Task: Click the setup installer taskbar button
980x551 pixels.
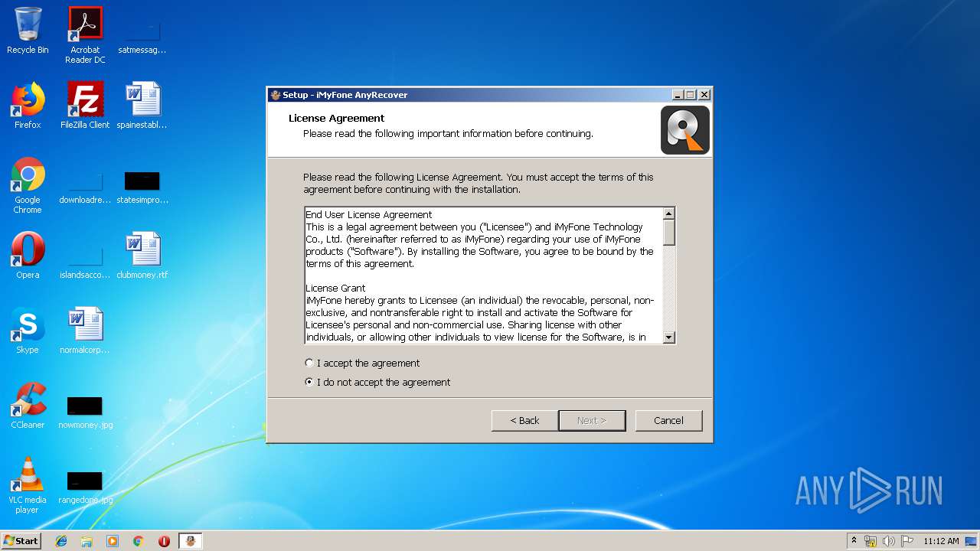Action: (x=191, y=541)
